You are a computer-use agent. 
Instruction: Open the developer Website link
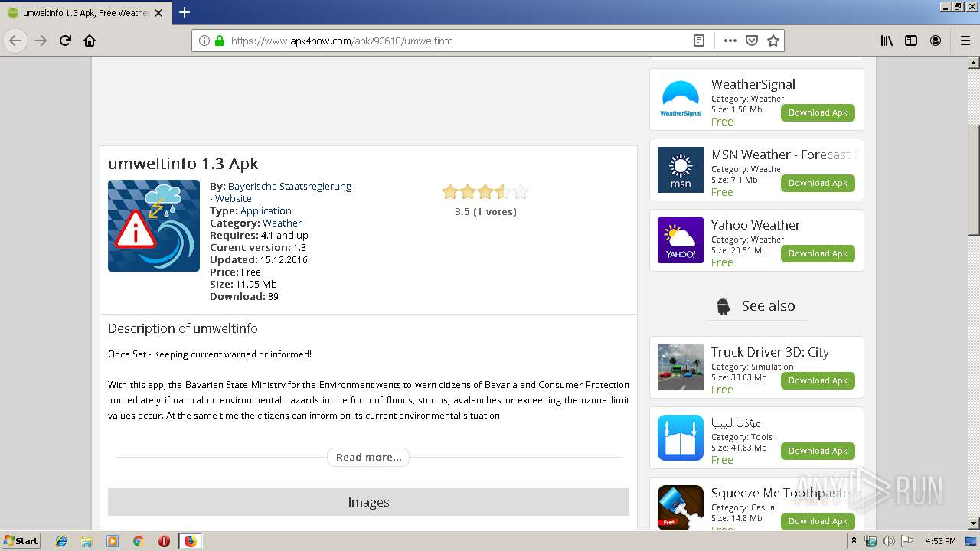(x=234, y=198)
